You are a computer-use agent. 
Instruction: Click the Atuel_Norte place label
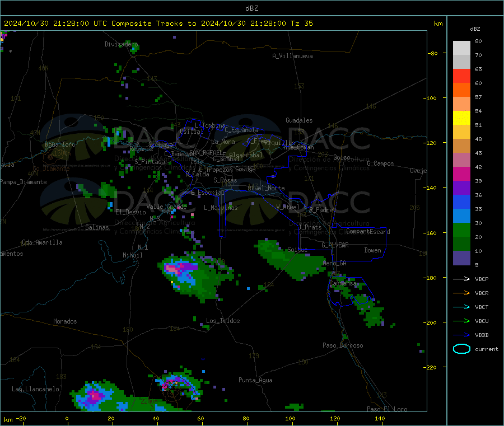tap(266, 188)
